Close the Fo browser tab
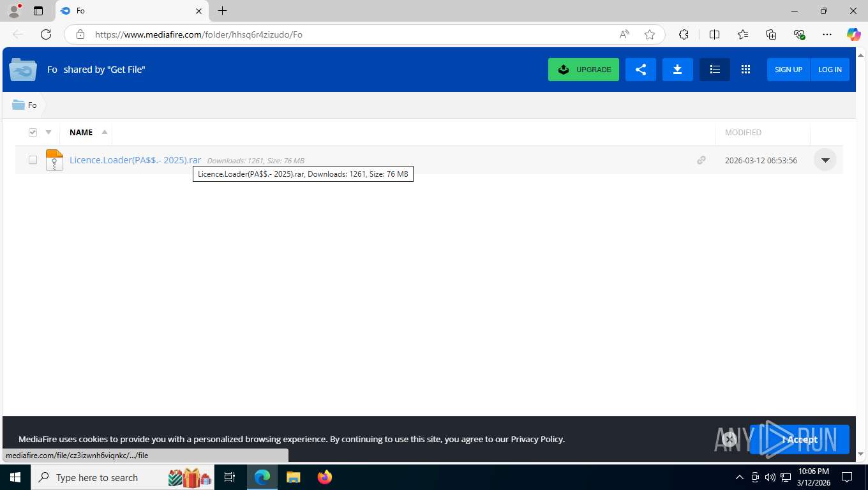The height and width of the screenshot is (490, 868). coord(198,11)
